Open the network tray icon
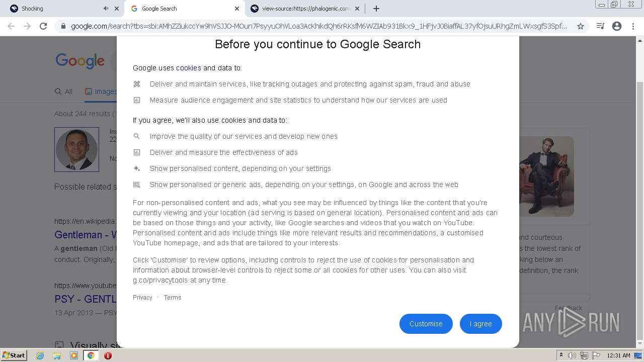Screen dimensions: 644x362 [584, 355]
